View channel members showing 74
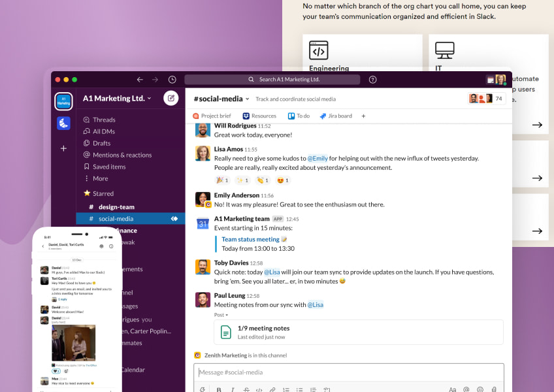 (487, 99)
